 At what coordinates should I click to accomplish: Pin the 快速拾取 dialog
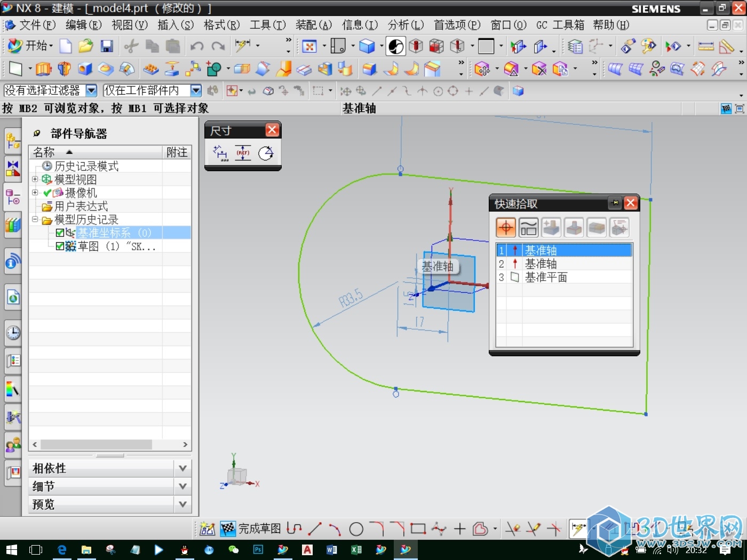(615, 203)
